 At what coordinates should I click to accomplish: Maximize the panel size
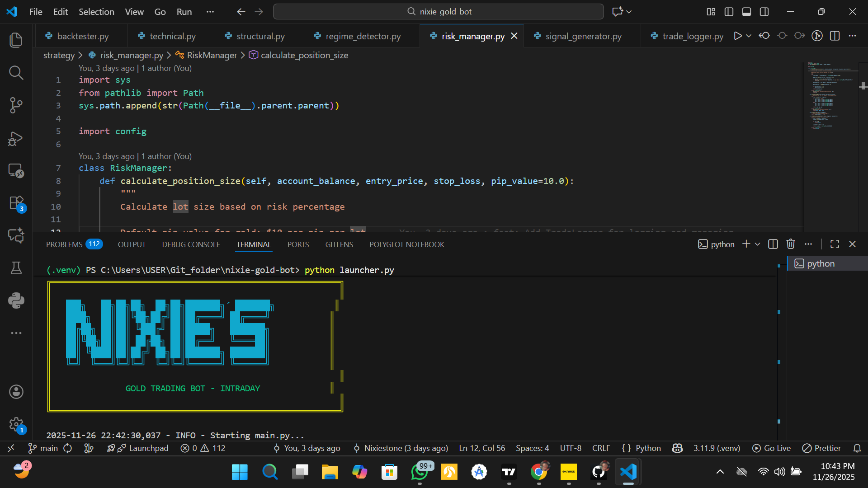835,244
